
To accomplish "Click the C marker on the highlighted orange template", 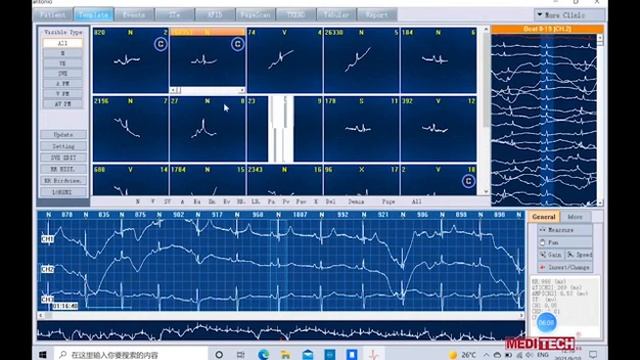I will [238, 44].
